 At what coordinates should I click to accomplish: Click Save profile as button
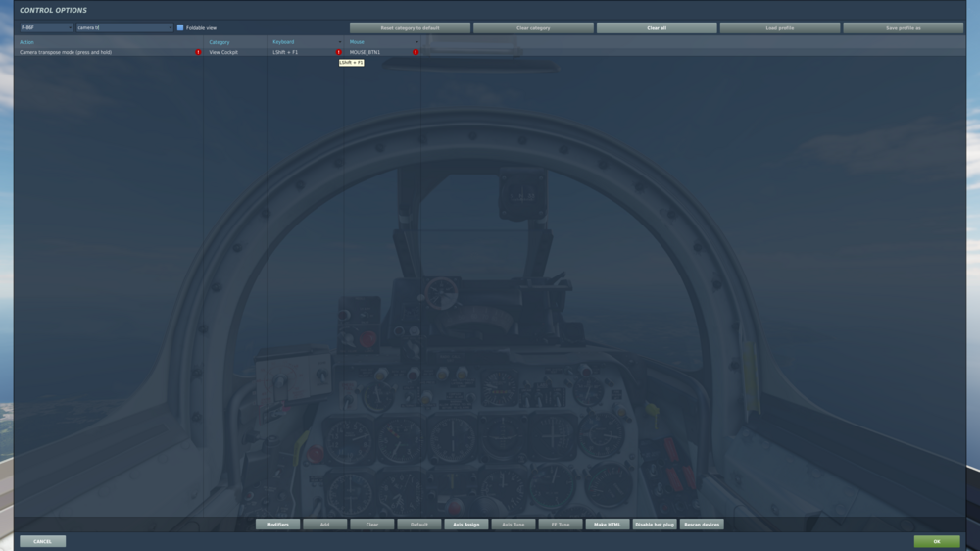point(904,28)
